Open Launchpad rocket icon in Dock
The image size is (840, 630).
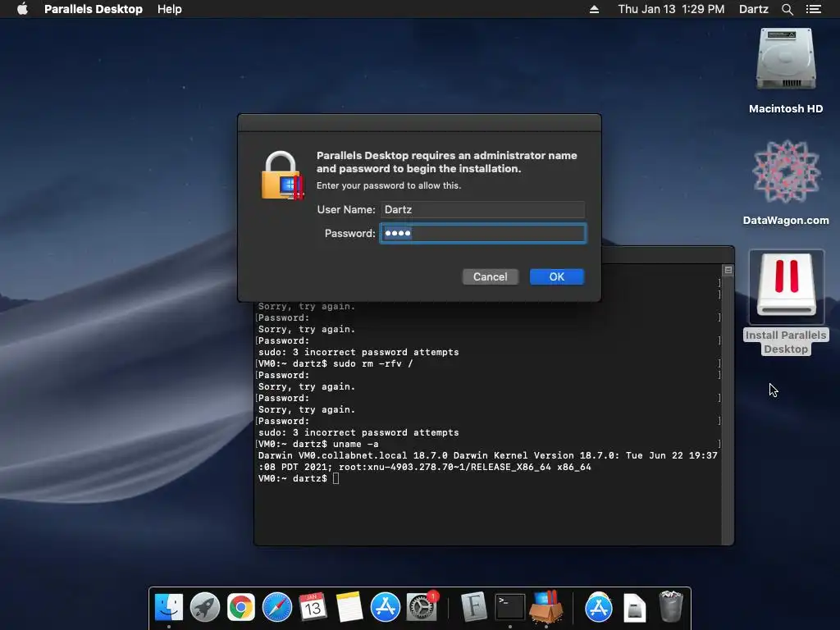tap(204, 608)
